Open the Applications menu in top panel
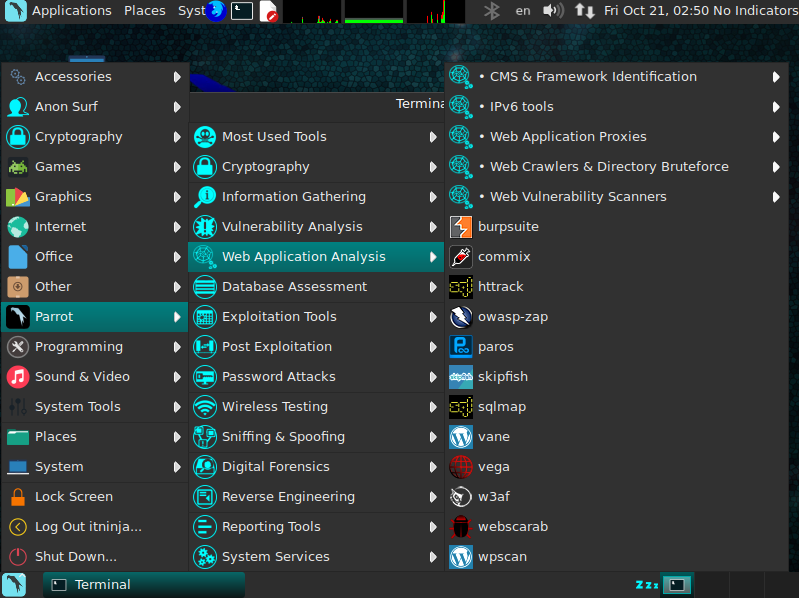The width and height of the screenshot is (799, 598). 71,11
